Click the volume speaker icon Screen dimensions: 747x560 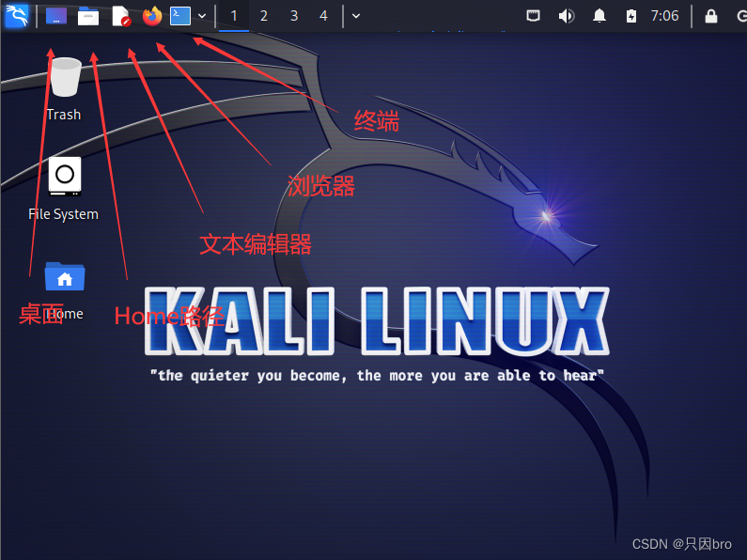566,16
